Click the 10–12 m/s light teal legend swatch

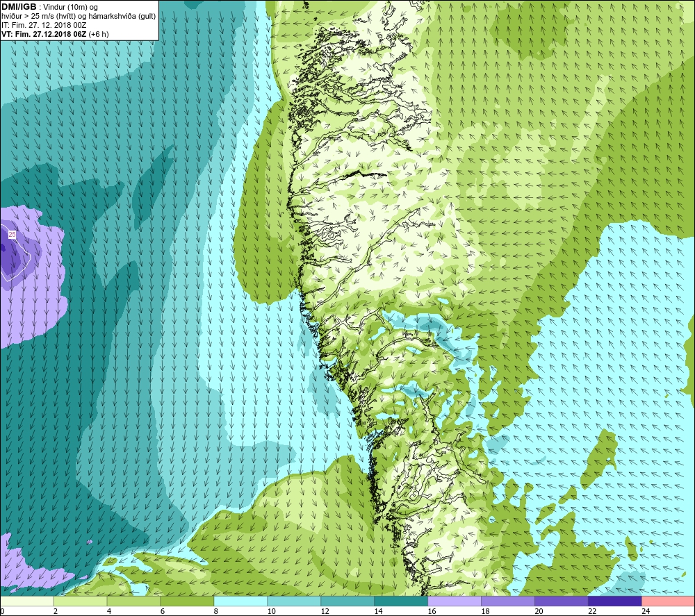[x=294, y=601]
